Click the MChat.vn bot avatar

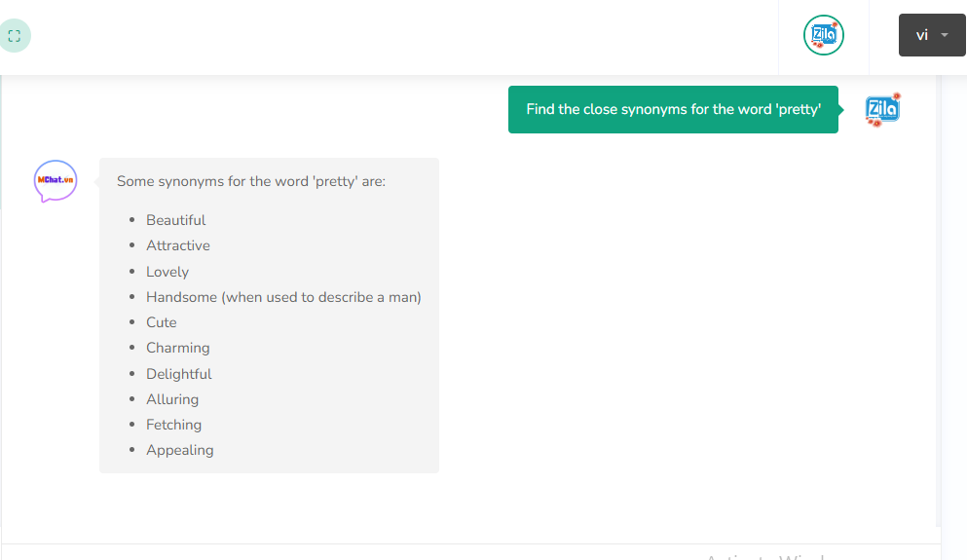pos(56,181)
